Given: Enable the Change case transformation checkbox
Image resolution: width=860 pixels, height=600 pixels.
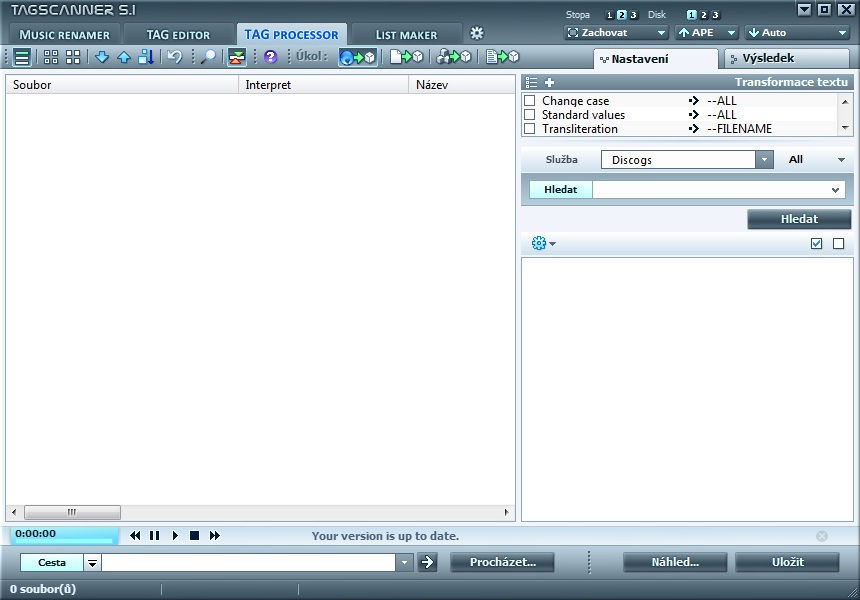Looking at the screenshot, I should pos(530,101).
